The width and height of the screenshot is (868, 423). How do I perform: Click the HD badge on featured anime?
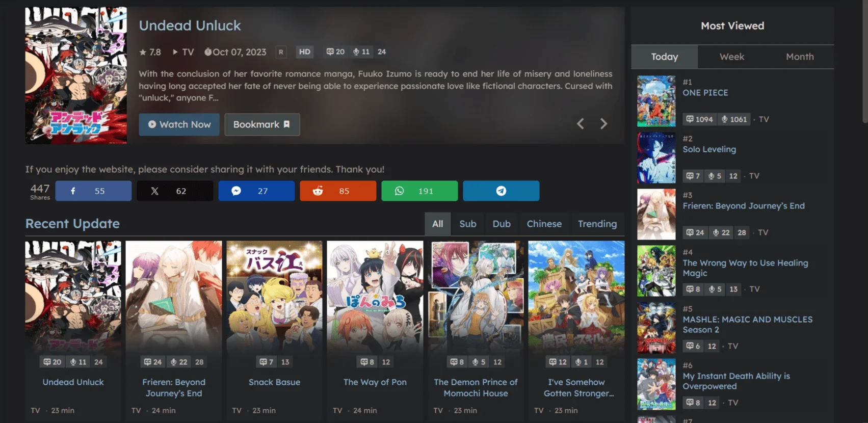click(304, 52)
